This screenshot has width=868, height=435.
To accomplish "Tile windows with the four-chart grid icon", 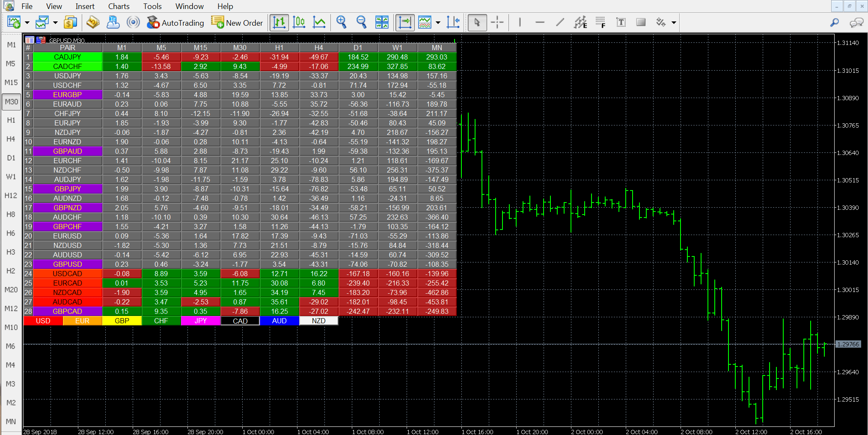I will (x=381, y=22).
